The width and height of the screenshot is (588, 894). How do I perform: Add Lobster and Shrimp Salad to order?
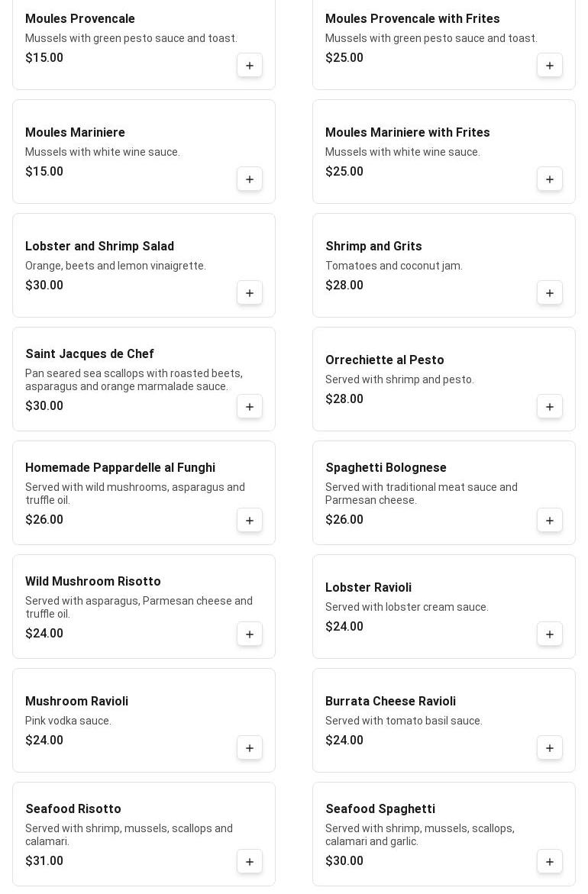(250, 293)
